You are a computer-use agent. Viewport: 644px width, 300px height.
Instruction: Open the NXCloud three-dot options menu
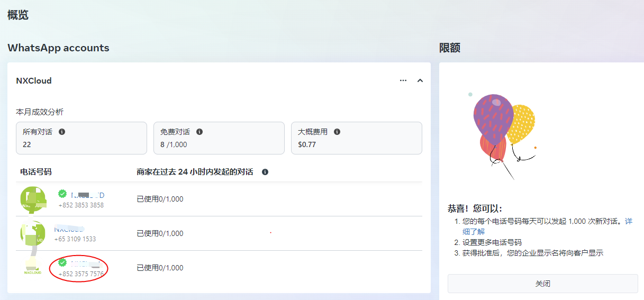[x=403, y=80]
